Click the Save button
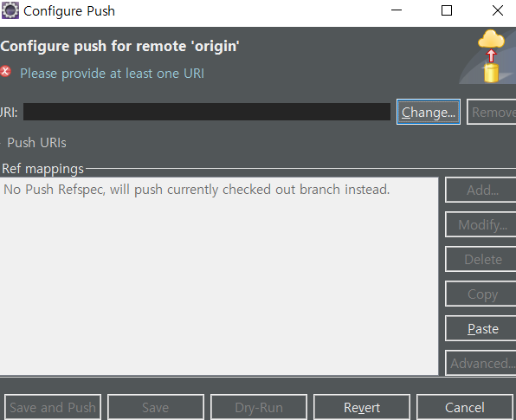This screenshot has height=420, width=516. point(156,408)
